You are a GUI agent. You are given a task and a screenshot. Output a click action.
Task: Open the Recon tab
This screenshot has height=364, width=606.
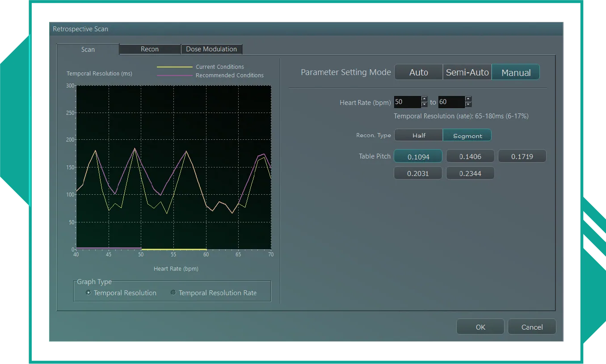point(150,49)
